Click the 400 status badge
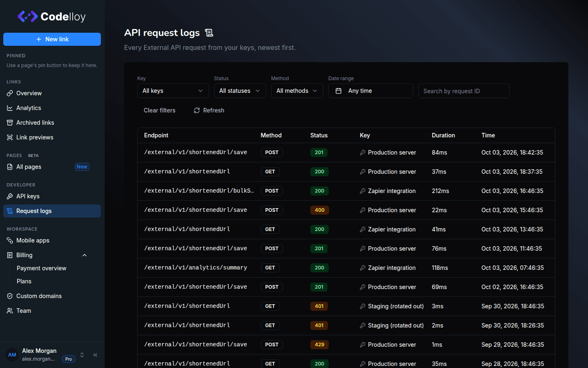This screenshot has height=368, width=588. pyautogui.click(x=320, y=210)
